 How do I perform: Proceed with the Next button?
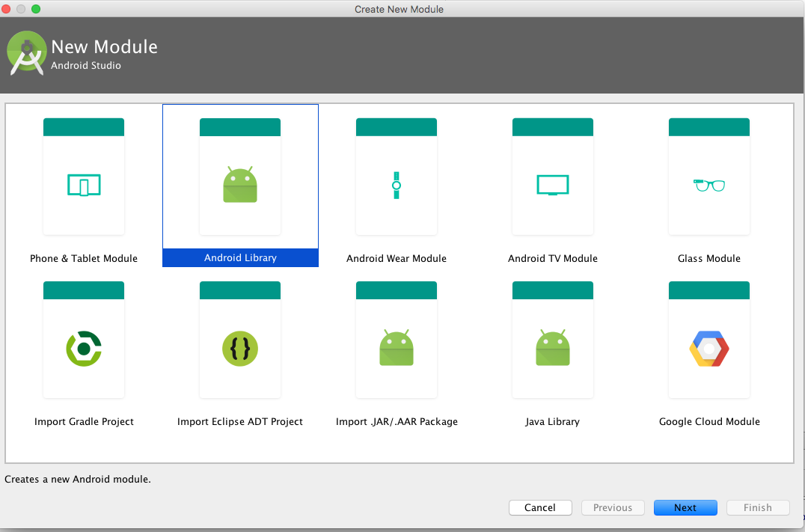pyautogui.click(x=685, y=507)
